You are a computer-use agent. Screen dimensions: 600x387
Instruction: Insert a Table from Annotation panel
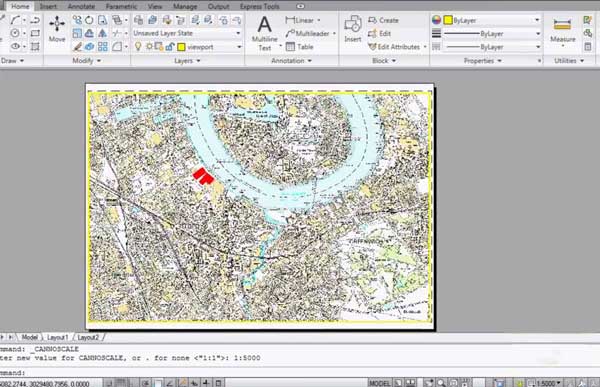coord(300,47)
